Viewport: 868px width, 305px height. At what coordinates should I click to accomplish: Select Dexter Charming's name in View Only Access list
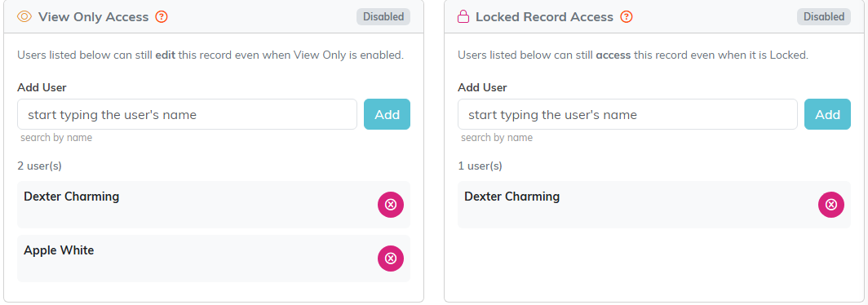tap(72, 197)
